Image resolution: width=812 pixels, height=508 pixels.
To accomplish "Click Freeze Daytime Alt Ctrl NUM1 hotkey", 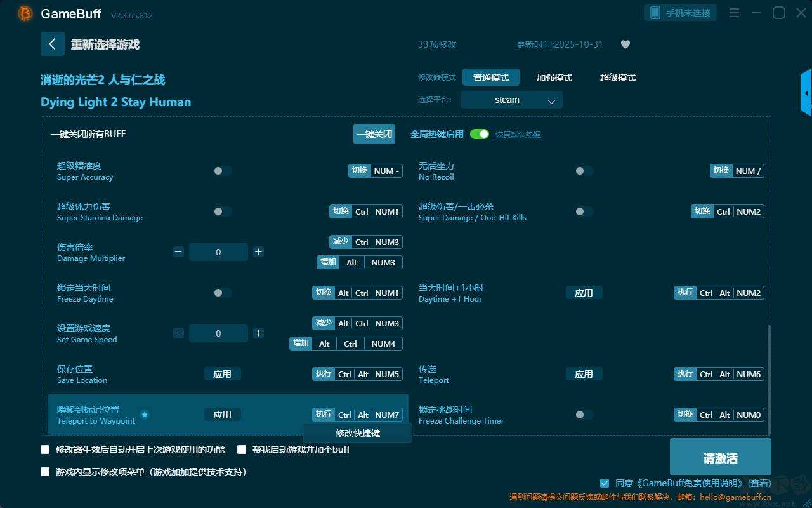I will [357, 293].
